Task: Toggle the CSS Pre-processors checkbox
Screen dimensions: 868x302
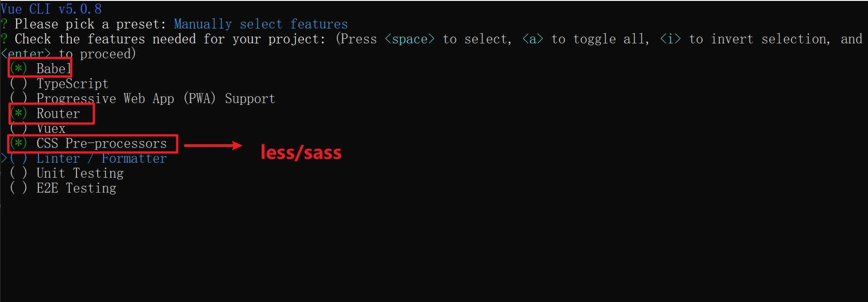Action: tap(19, 143)
